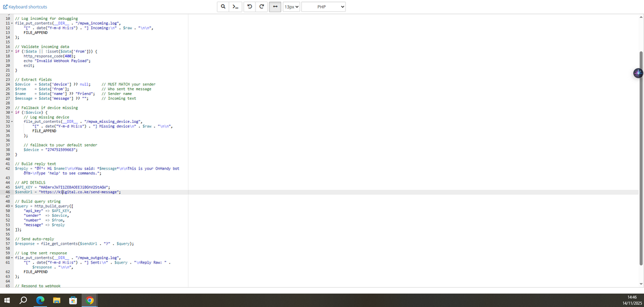Undo the last edit

pyautogui.click(x=250, y=7)
